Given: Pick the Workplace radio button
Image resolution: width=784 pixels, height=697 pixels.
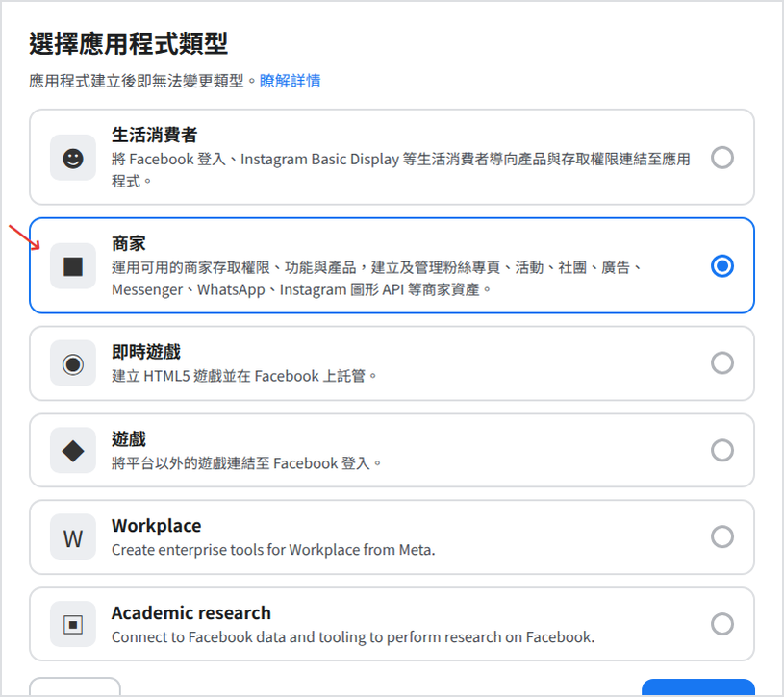Looking at the screenshot, I should [722, 537].
